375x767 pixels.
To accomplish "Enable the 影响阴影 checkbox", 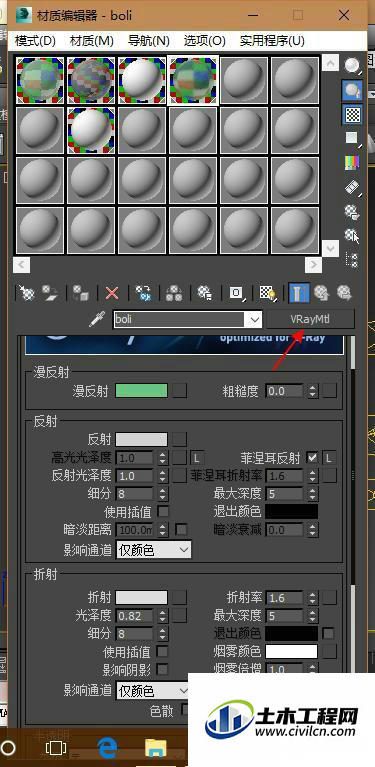I will click(x=162, y=669).
